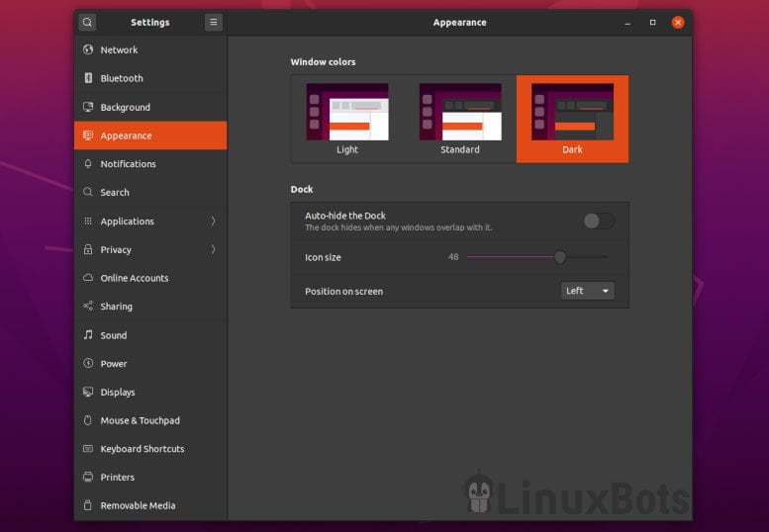Click the Power icon in sidebar
This screenshot has width=769, height=532.
tap(88, 363)
